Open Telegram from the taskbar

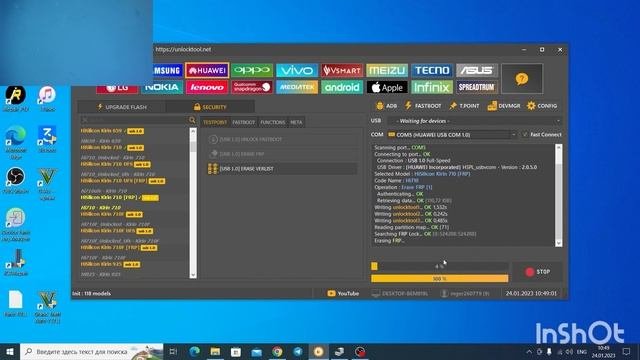tap(298, 351)
